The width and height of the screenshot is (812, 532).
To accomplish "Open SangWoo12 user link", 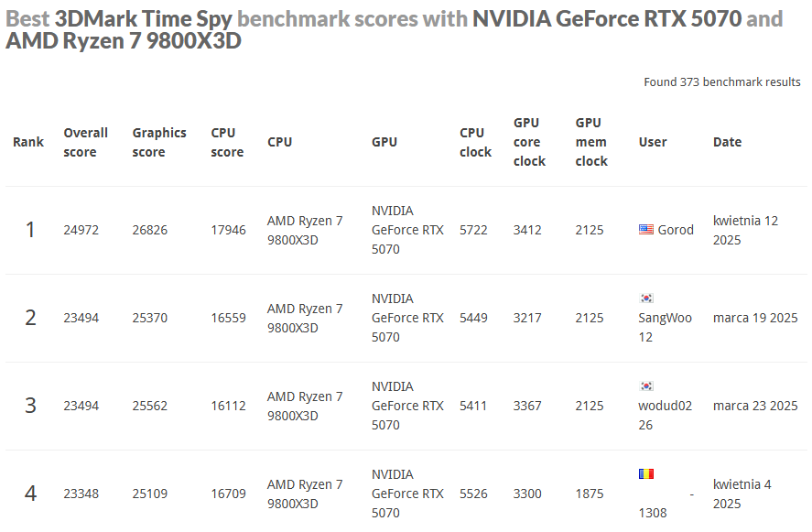I will click(665, 327).
